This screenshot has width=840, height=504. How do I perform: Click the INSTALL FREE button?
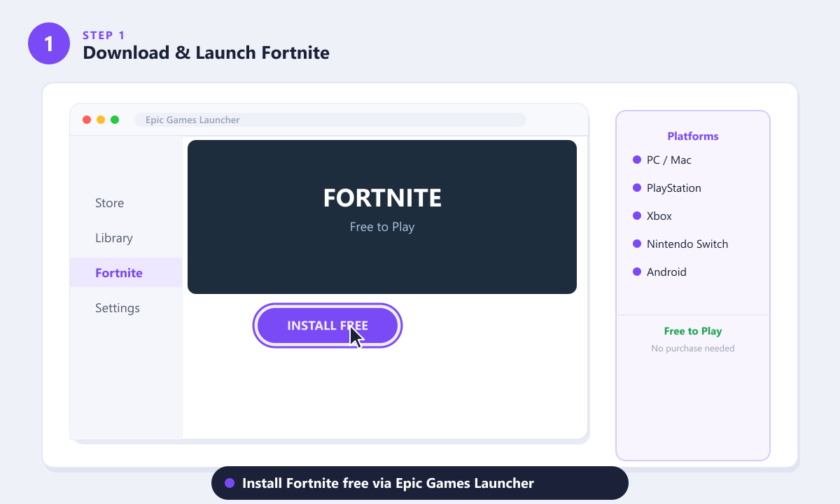tap(328, 325)
